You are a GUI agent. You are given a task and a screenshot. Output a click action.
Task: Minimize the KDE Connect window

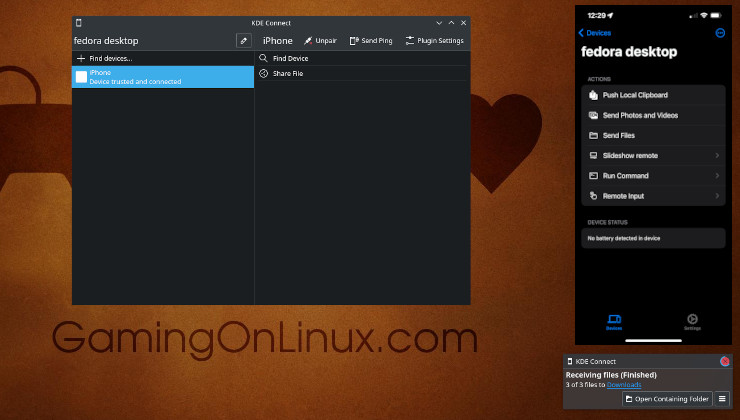(439, 23)
